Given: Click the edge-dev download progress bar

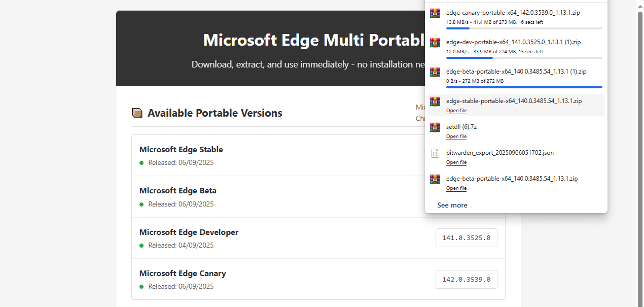Looking at the screenshot, I should coord(524,58).
